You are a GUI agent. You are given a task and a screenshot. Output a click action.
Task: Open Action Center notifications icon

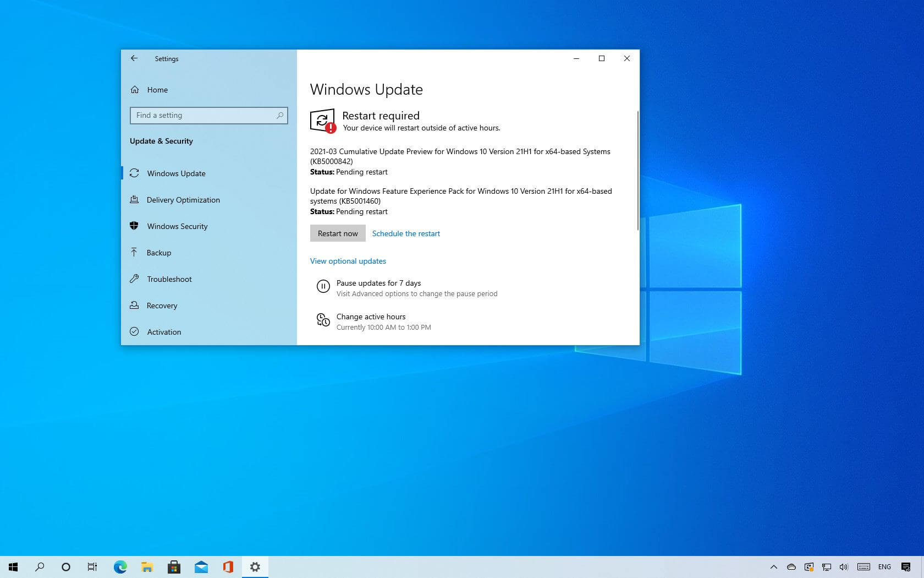[906, 567]
